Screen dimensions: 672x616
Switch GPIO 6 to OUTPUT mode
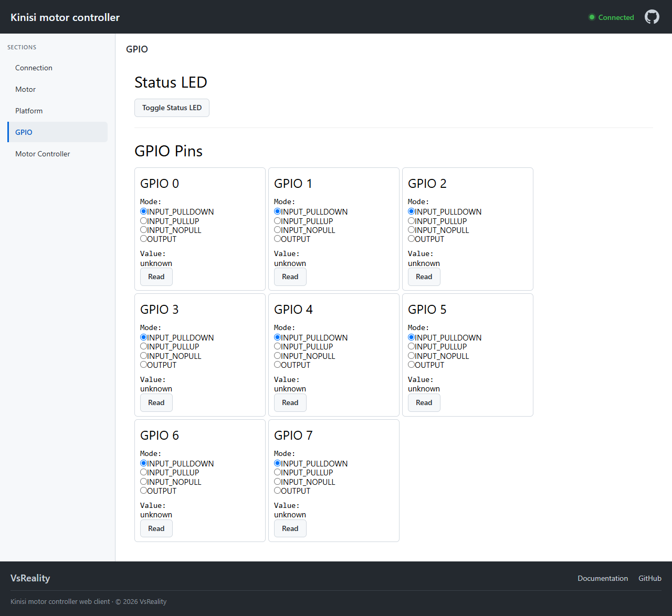click(x=144, y=491)
